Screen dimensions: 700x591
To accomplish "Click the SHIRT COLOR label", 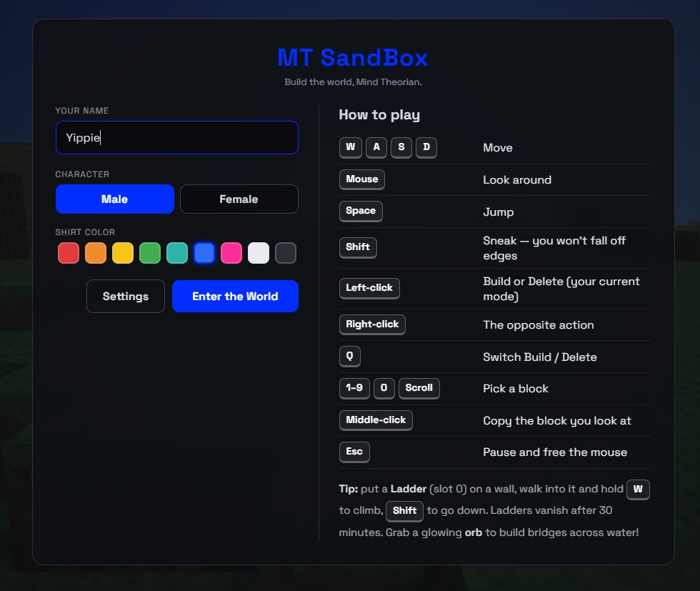I will click(x=85, y=232).
